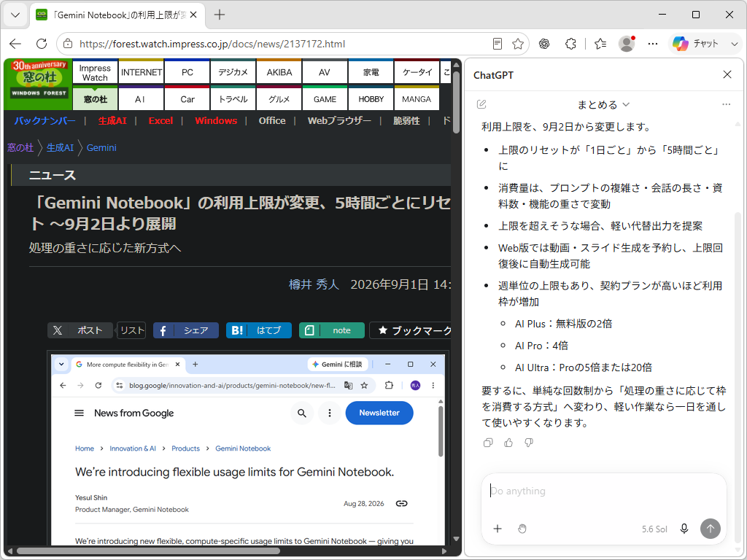The width and height of the screenshot is (747, 560).
Task: Open the HOBBY site tab
Action: (x=371, y=99)
